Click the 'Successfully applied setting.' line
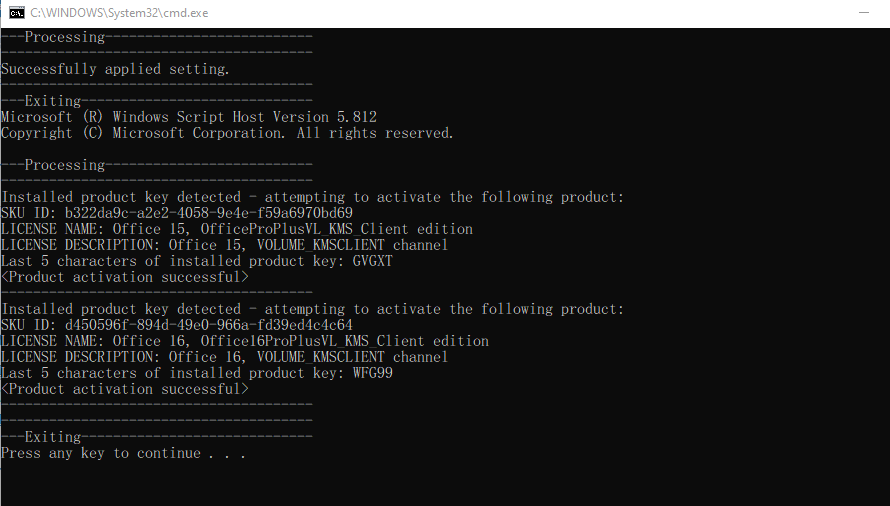The height and width of the screenshot is (506, 890). pos(115,69)
